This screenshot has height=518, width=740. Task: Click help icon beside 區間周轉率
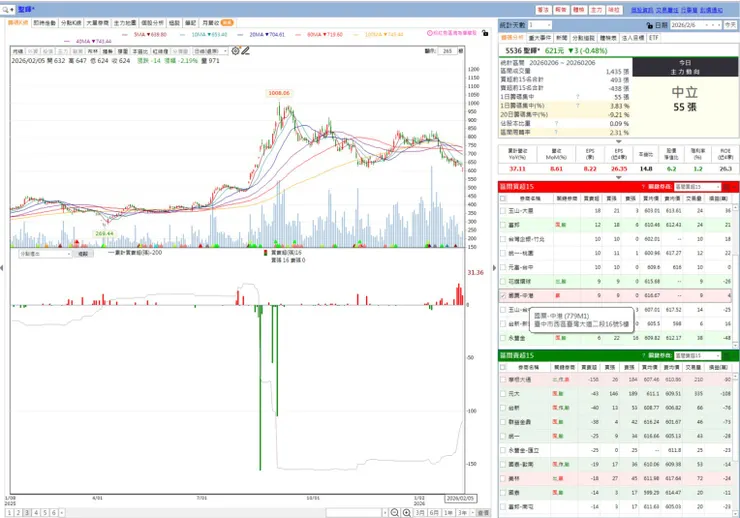click(557, 133)
